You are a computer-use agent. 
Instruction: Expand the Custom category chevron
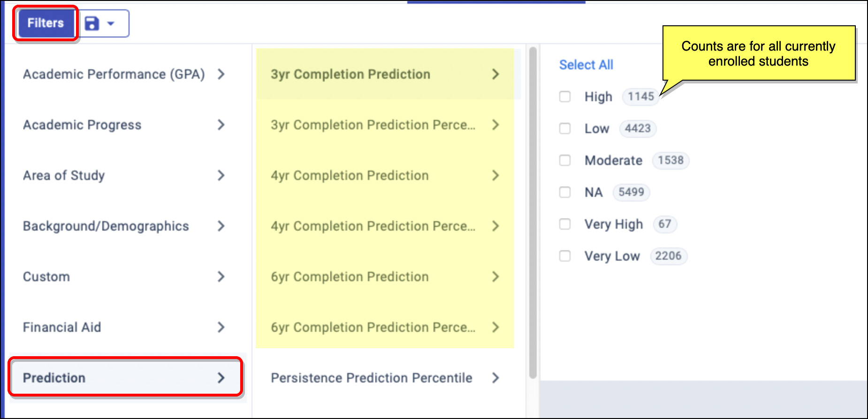point(221,277)
